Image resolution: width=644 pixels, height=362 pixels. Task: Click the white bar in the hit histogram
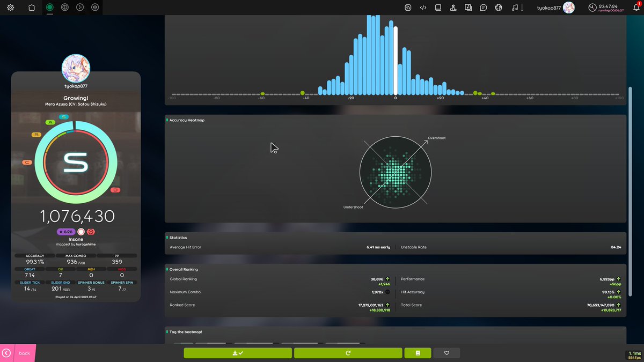click(396, 61)
